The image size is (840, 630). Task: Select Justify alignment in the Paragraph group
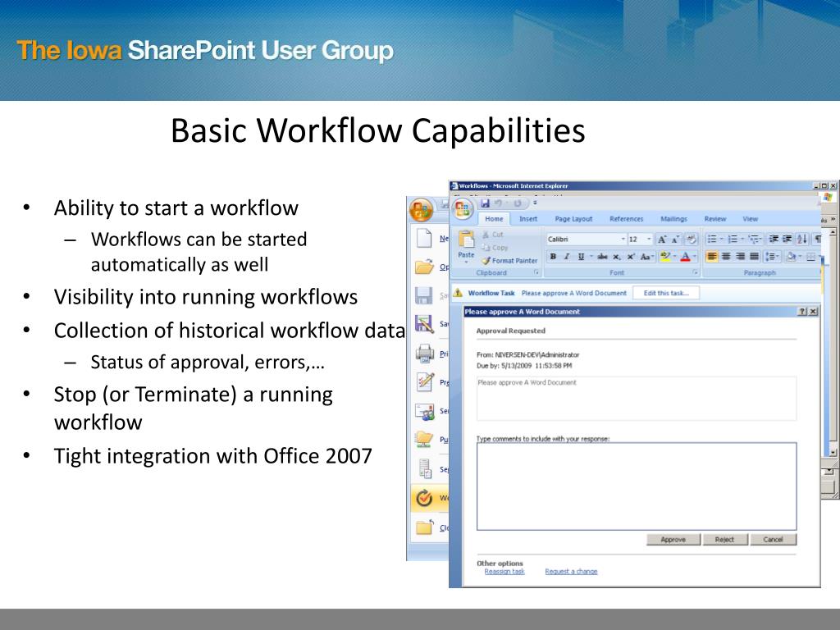(754, 257)
